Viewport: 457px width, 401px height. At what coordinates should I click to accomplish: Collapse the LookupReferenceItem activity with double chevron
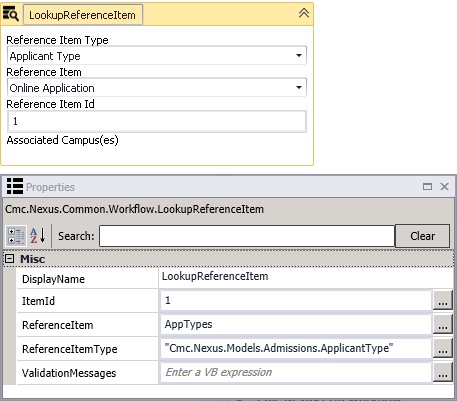[304, 13]
